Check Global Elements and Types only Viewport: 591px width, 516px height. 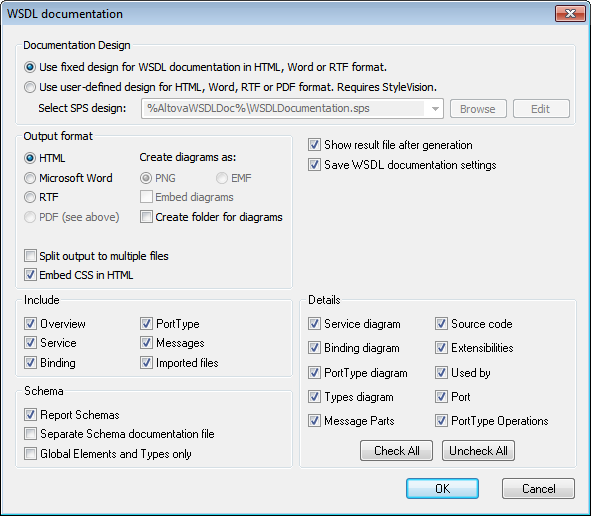point(30,453)
